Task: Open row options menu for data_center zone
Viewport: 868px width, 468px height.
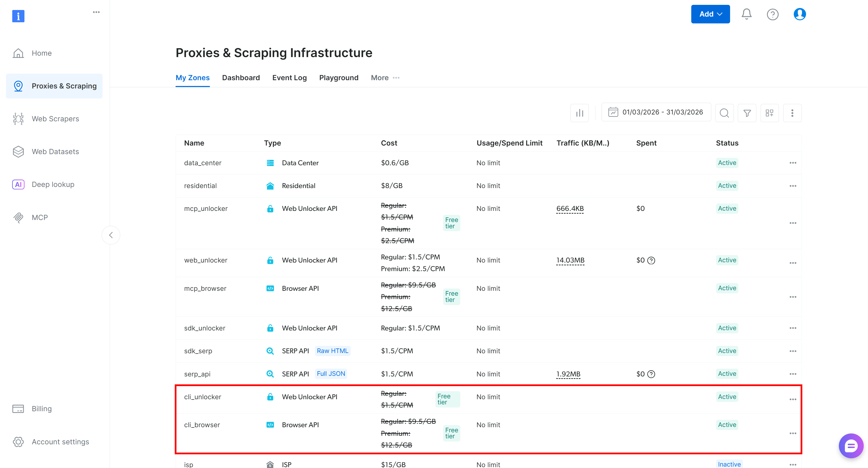Action: tap(793, 163)
